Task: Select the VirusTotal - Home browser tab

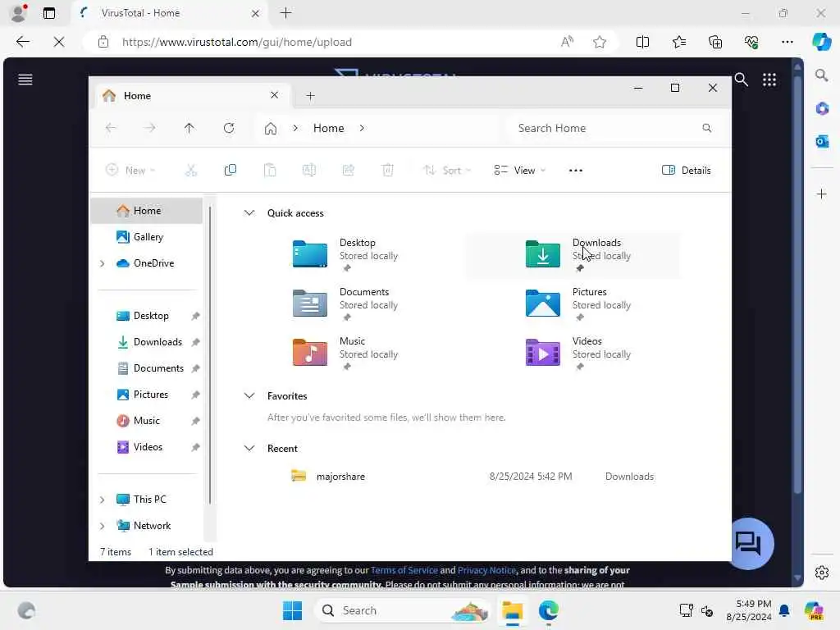Action: coord(169,13)
